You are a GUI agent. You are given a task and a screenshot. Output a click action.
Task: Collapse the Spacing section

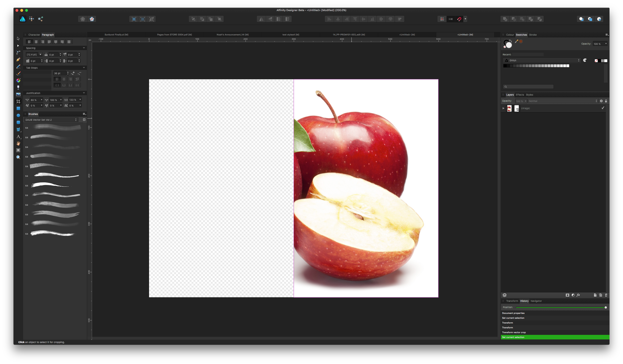pyautogui.click(x=84, y=48)
